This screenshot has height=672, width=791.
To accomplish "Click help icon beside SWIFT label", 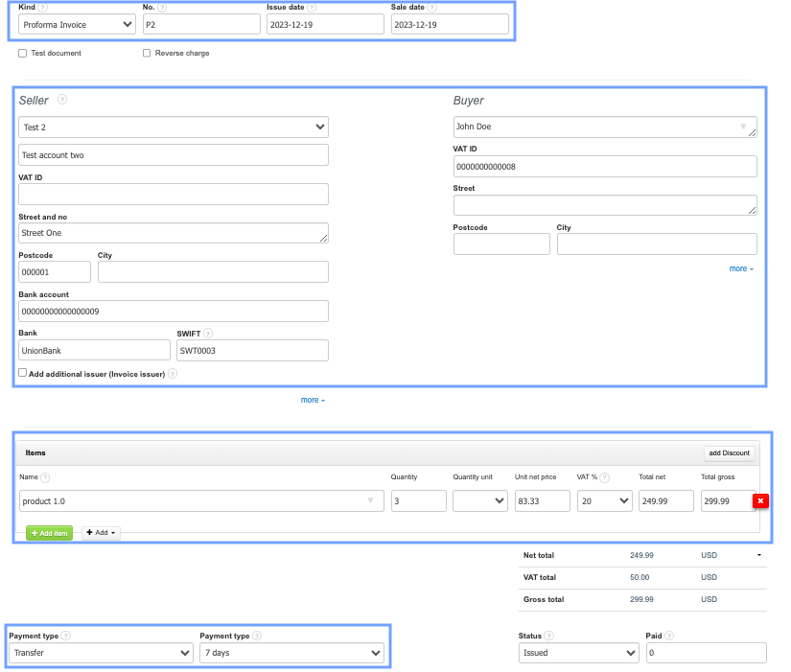I will pos(208,334).
